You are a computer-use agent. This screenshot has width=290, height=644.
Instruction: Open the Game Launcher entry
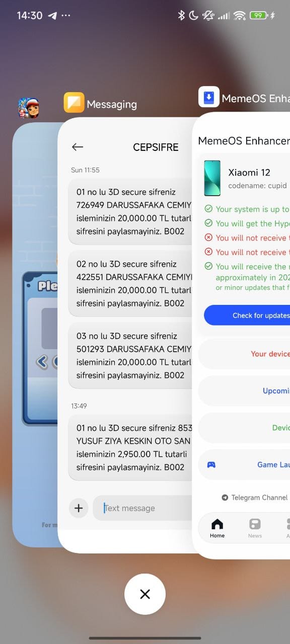244,464
